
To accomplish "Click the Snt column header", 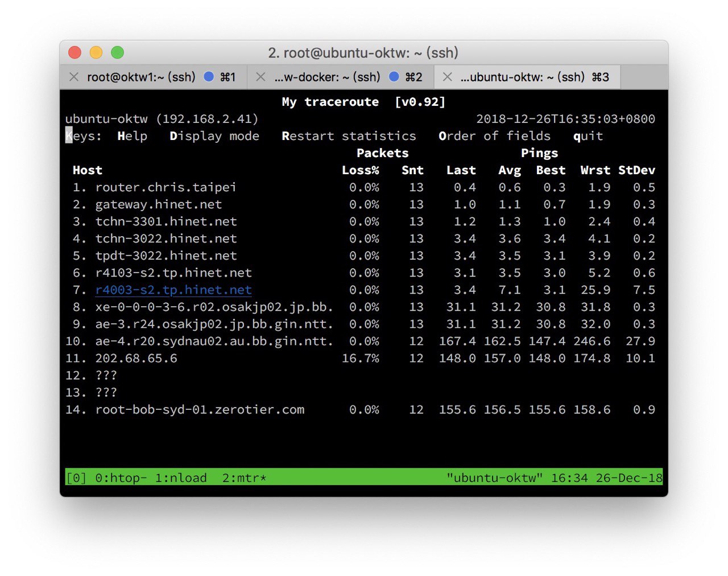I will pos(412,170).
